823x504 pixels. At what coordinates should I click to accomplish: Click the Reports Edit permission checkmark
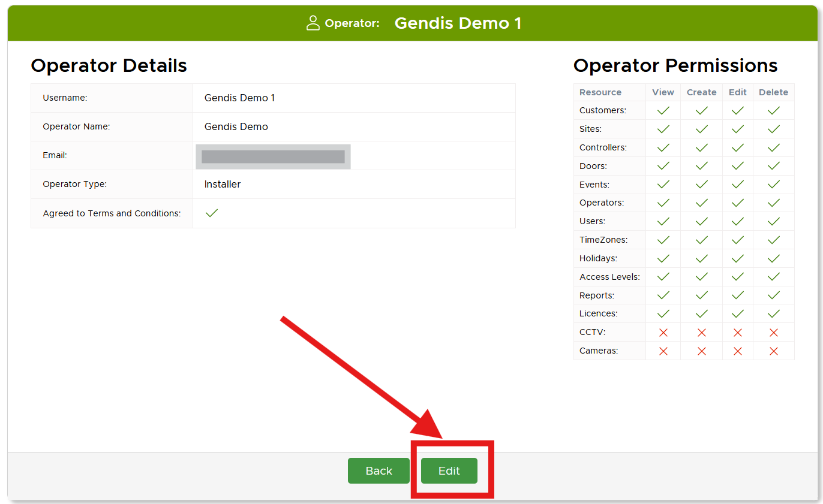click(x=737, y=295)
